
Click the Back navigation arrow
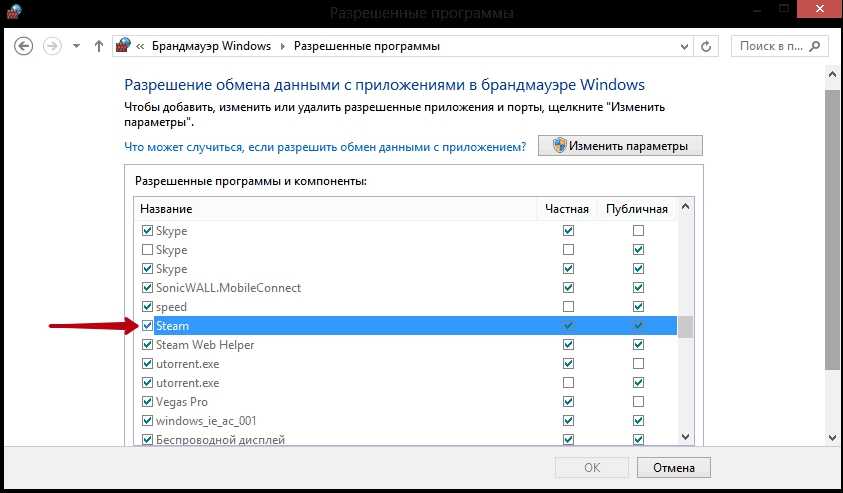(24, 46)
